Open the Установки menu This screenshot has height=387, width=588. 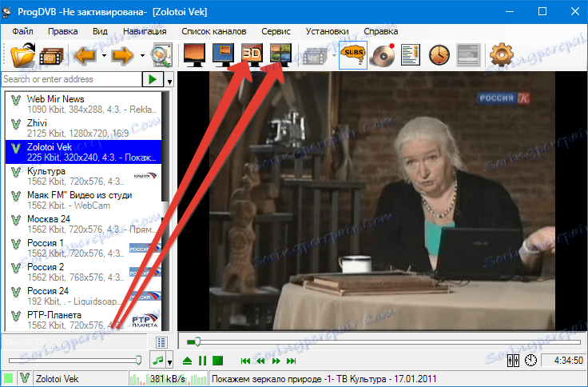(x=327, y=31)
